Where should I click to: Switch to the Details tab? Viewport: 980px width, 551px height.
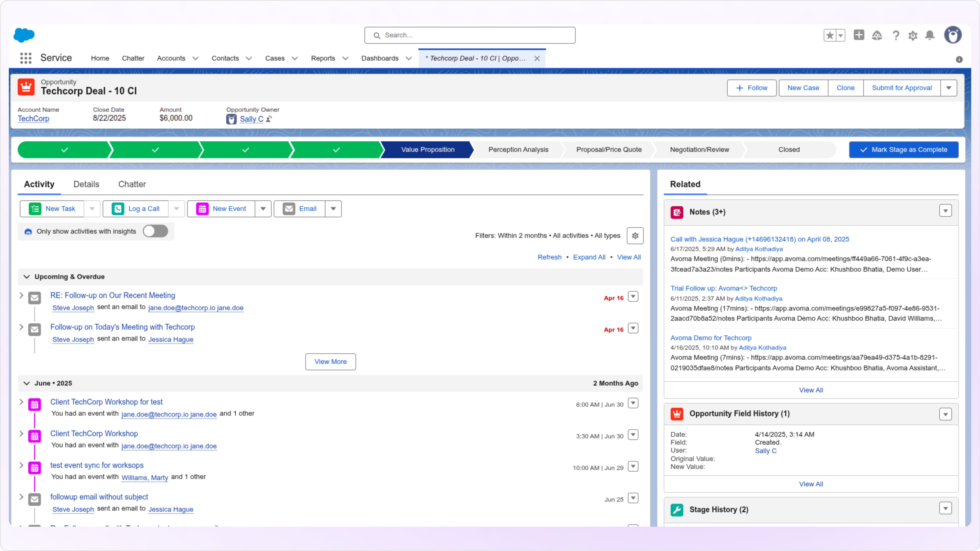[x=86, y=184]
